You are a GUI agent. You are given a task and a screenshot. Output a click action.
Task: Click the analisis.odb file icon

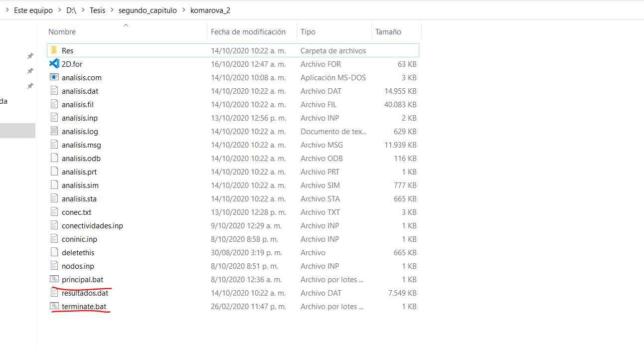point(54,158)
